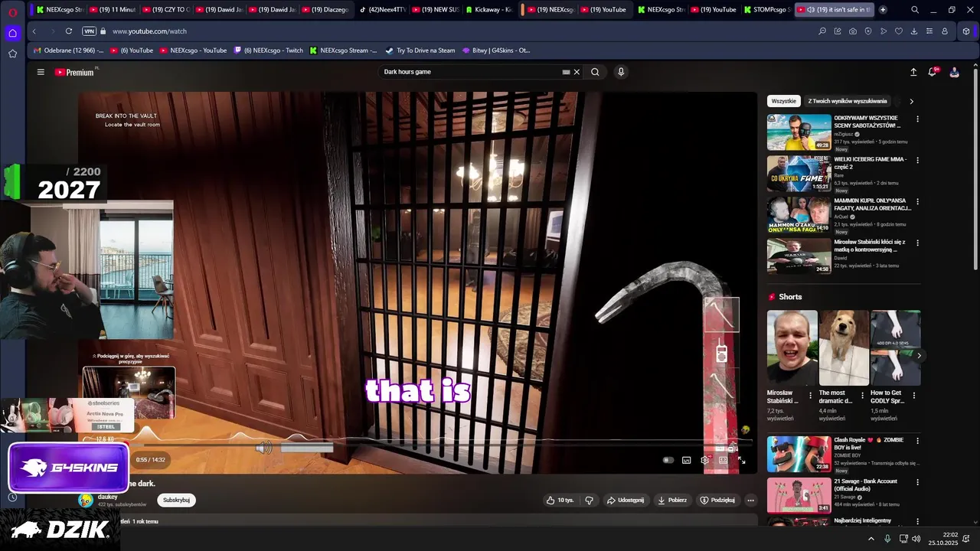This screenshot has height=551, width=980.
Task: Search tabs with the magnifier icon
Action: pos(915,10)
